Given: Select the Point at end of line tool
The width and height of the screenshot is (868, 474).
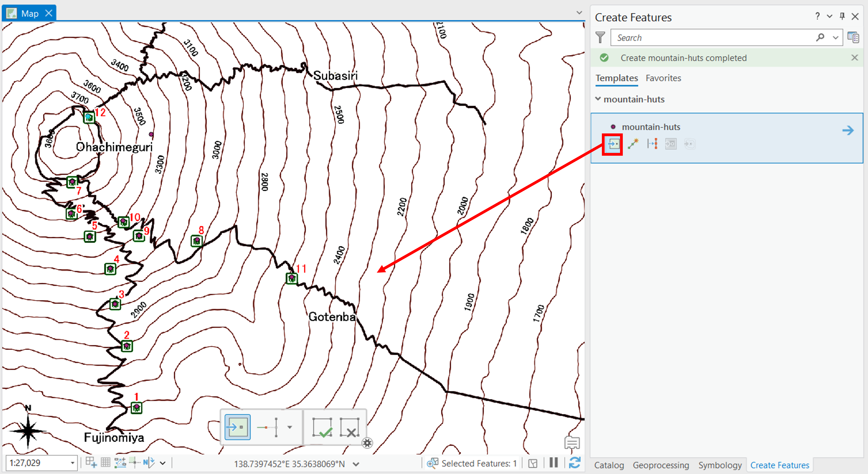Looking at the screenshot, I should click(x=633, y=144).
